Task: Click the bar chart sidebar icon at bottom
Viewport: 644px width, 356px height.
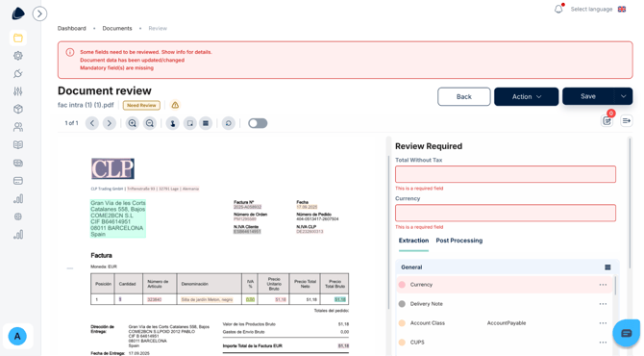Action: (18, 235)
